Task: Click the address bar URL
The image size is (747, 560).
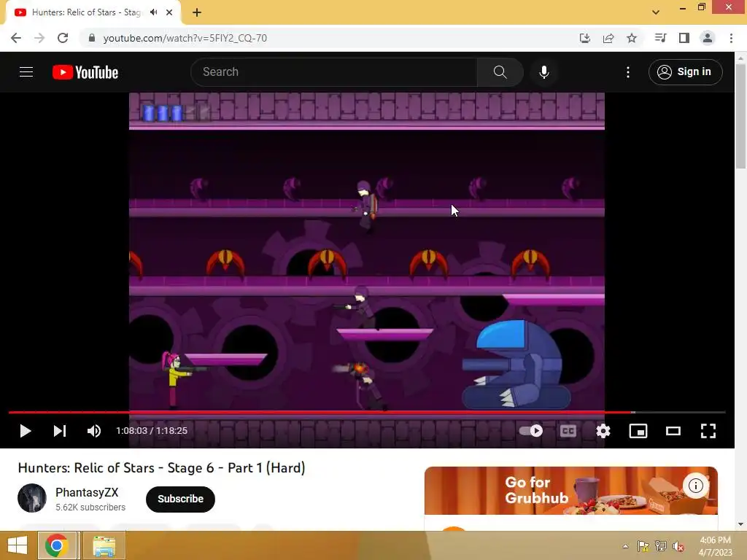Action: (185, 38)
